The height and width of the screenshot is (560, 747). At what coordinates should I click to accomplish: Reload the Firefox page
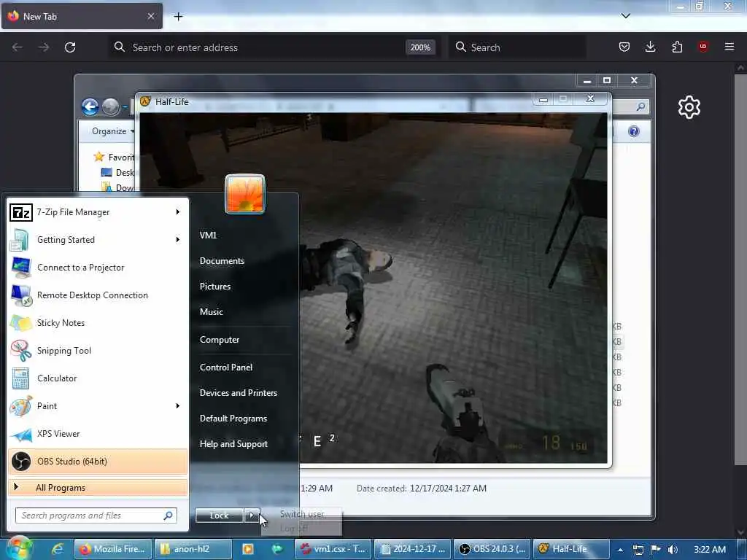[x=70, y=47]
